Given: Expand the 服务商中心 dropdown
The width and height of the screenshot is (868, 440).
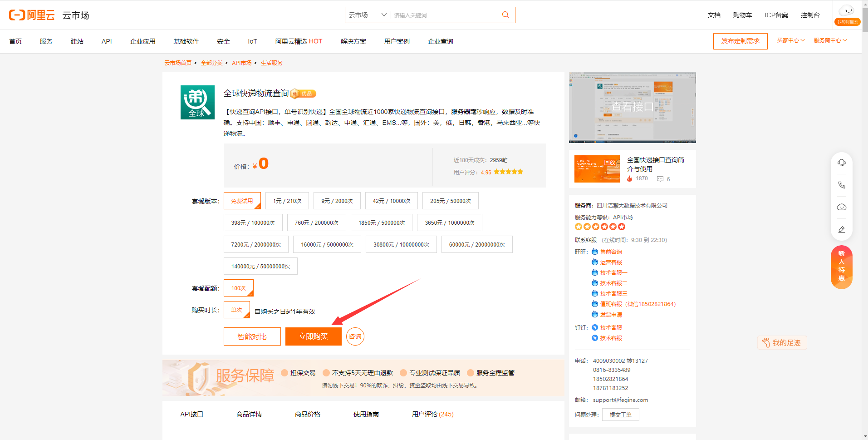Looking at the screenshot, I should [830, 40].
